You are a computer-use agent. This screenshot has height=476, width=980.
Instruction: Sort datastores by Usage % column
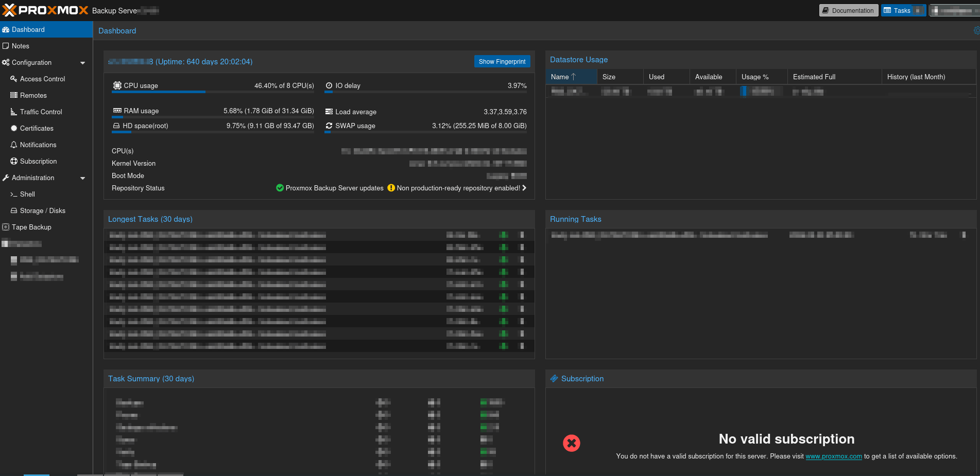[762, 77]
